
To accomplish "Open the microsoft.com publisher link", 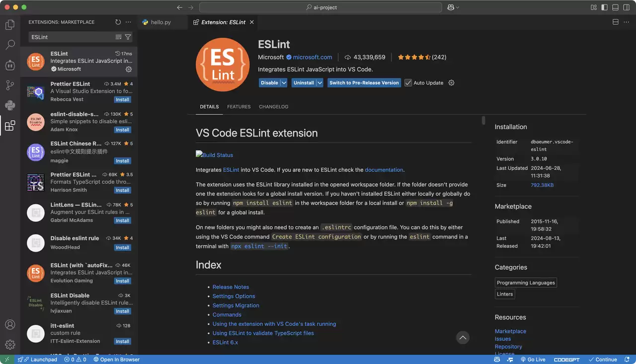I will [x=313, y=57].
